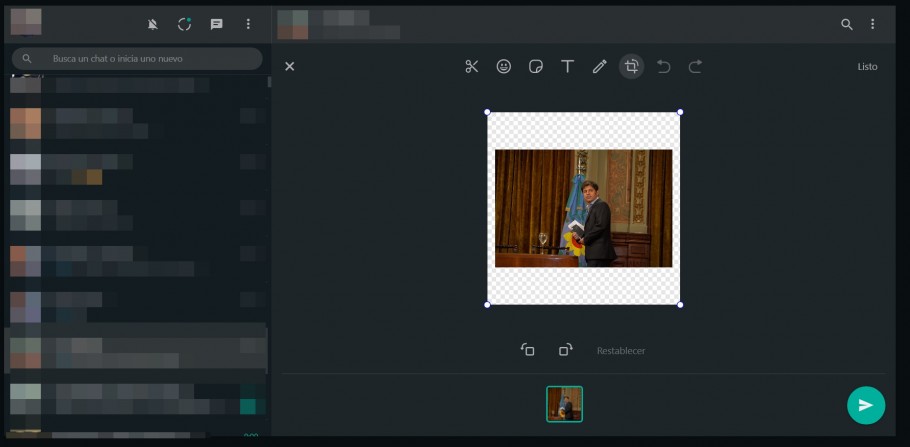Image resolution: width=910 pixels, height=447 pixels.
Task: Click Listo to finish editing
Action: click(868, 67)
